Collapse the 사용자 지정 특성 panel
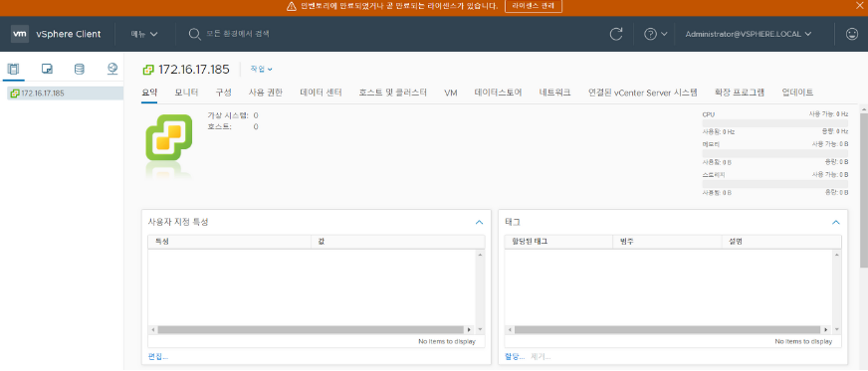Screen dimensions: 868x371 (480, 222)
